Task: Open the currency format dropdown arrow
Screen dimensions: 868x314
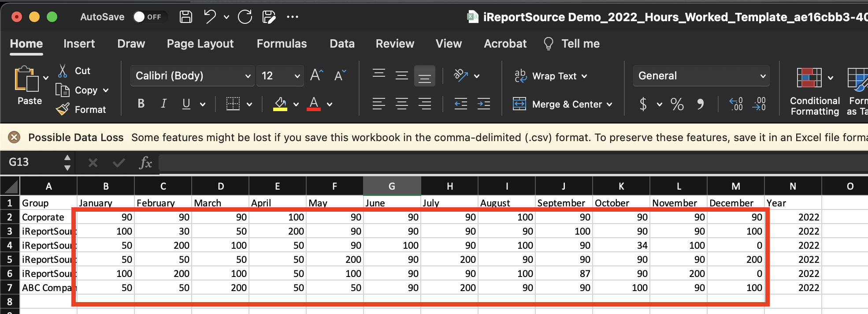Action: coord(660,105)
